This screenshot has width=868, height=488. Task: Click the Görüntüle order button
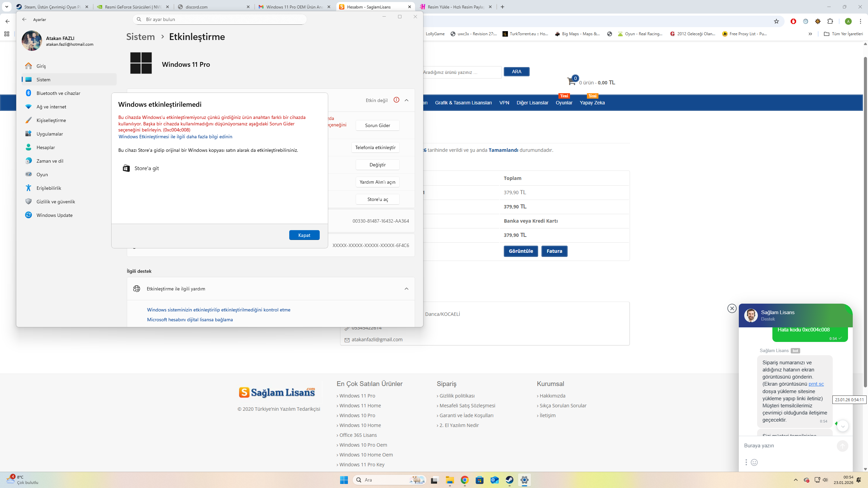(x=521, y=251)
